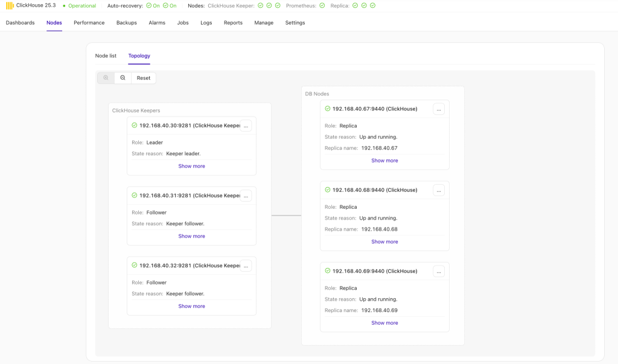Show more for keeper 192.168.40.31

191,236
